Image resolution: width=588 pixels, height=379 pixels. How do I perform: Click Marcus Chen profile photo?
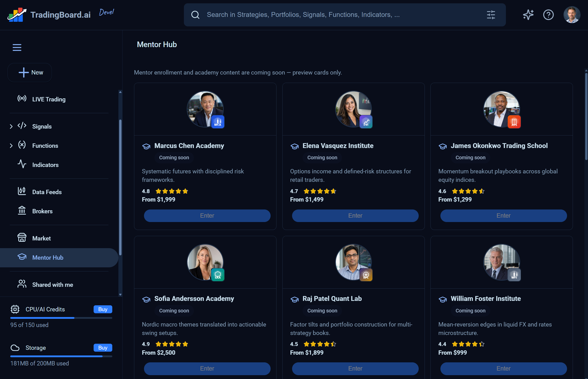click(205, 109)
